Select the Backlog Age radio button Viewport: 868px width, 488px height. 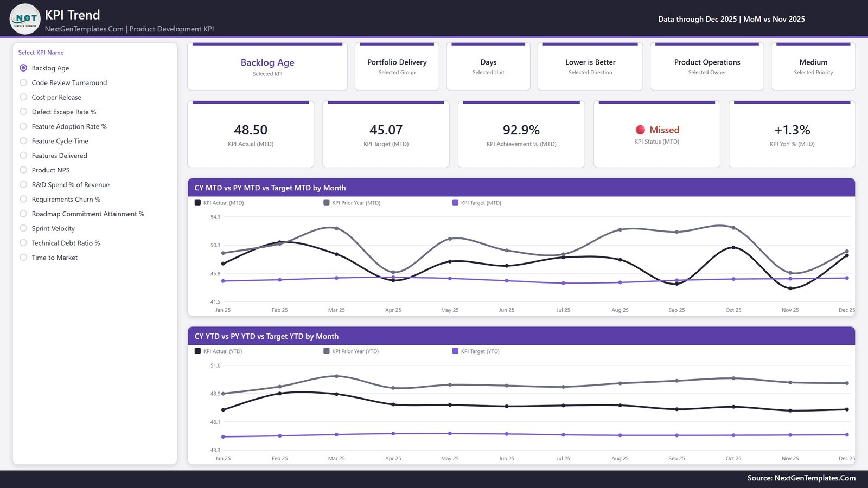click(x=23, y=68)
